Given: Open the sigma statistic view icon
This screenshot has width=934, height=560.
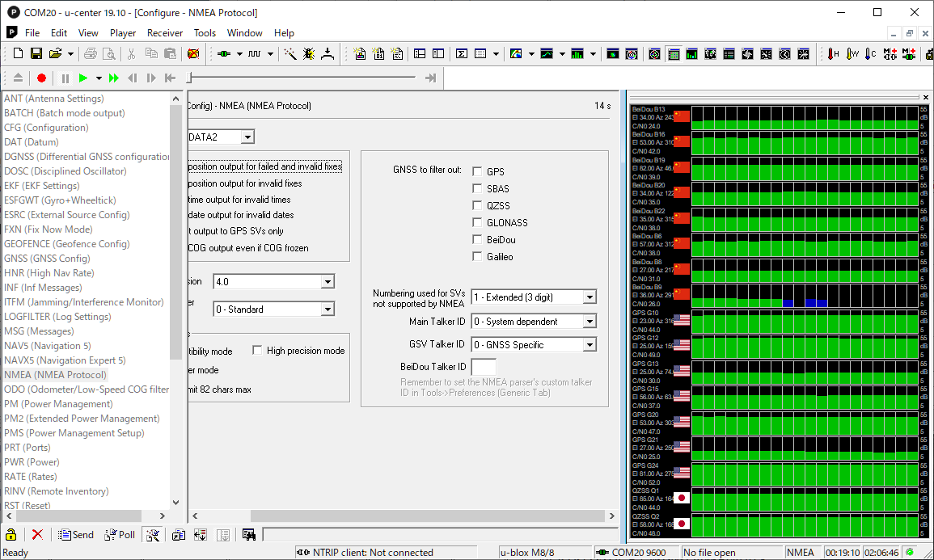Looking at the screenshot, I should (x=462, y=53).
